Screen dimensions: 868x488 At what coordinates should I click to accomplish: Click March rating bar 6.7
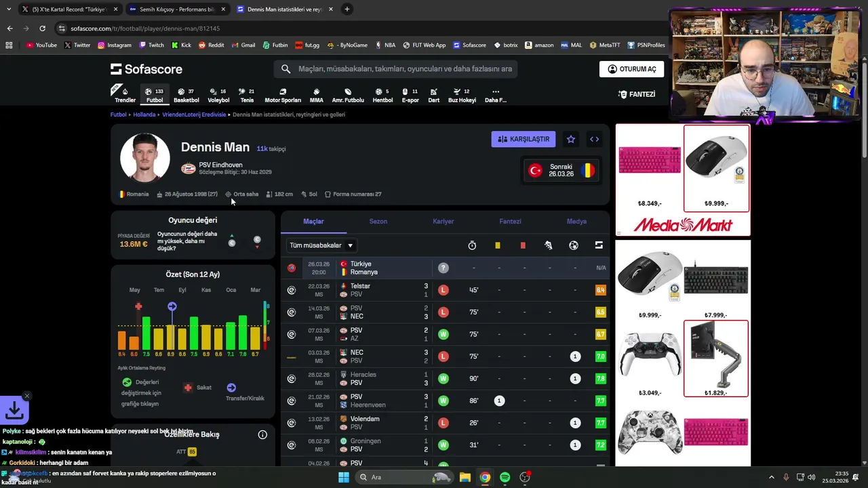click(255, 338)
